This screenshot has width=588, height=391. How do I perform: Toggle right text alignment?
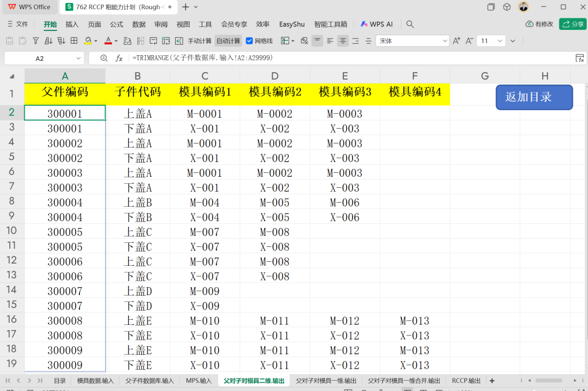(x=355, y=41)
